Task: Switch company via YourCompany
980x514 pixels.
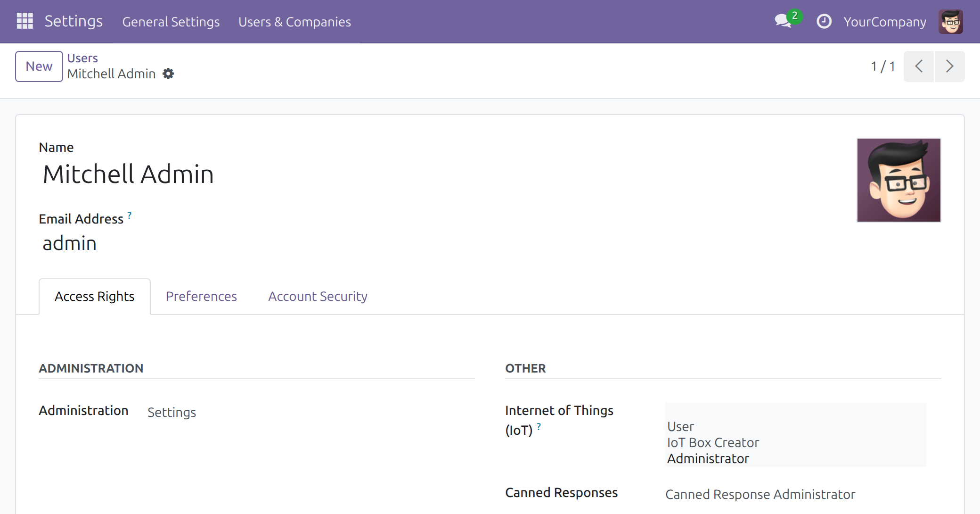Action: [x=884, y=22]
